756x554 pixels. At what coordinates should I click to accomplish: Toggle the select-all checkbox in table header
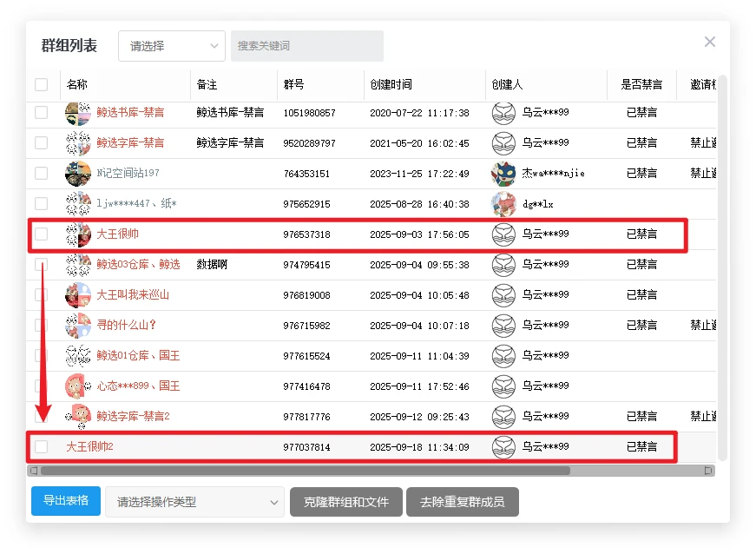click(x=42, y=85)
